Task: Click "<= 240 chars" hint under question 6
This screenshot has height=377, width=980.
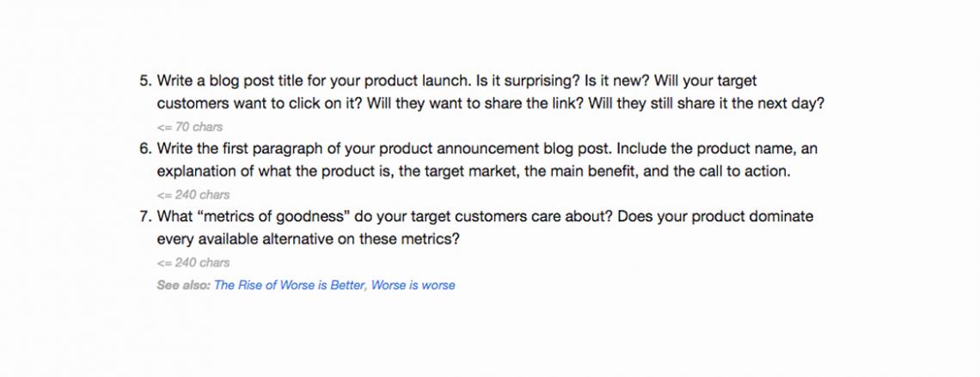Action: (x=193, y=195)
